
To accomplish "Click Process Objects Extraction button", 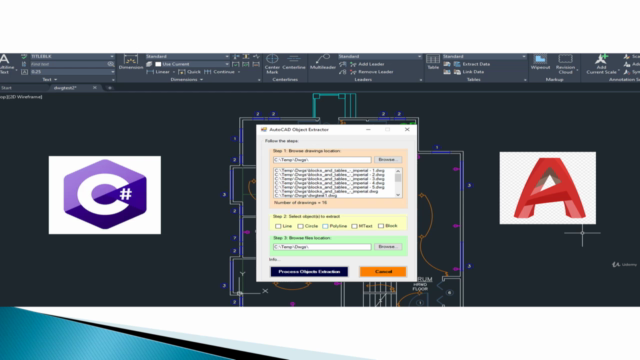I will tap(309, 271).
